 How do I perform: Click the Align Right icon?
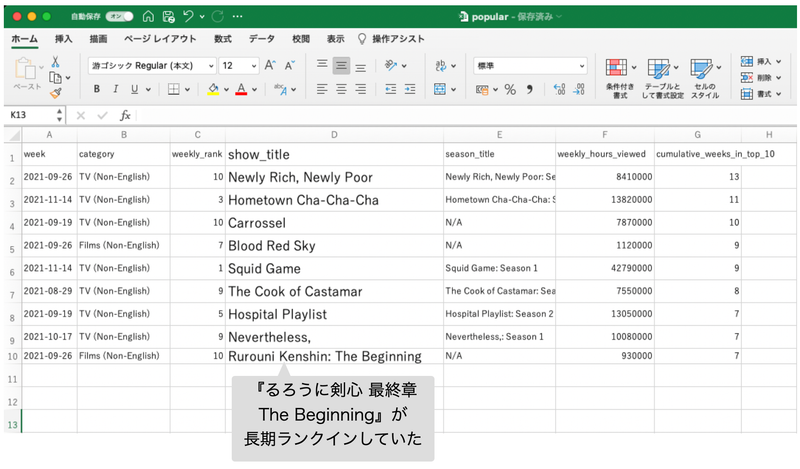[361, 89]
